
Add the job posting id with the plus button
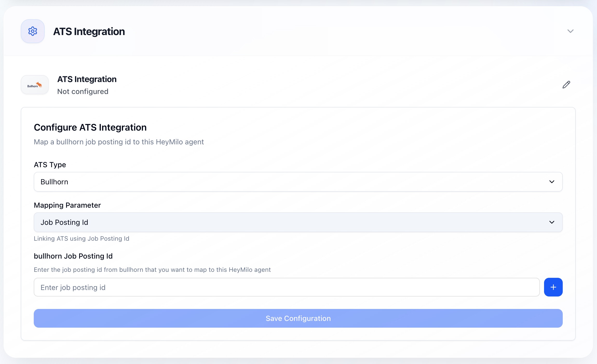pos(553,287)
